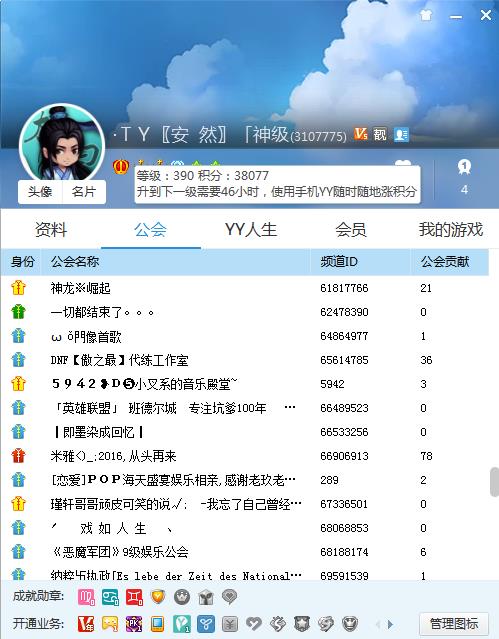Click the guild list vertical scrollbar thumb

point(494,482)
